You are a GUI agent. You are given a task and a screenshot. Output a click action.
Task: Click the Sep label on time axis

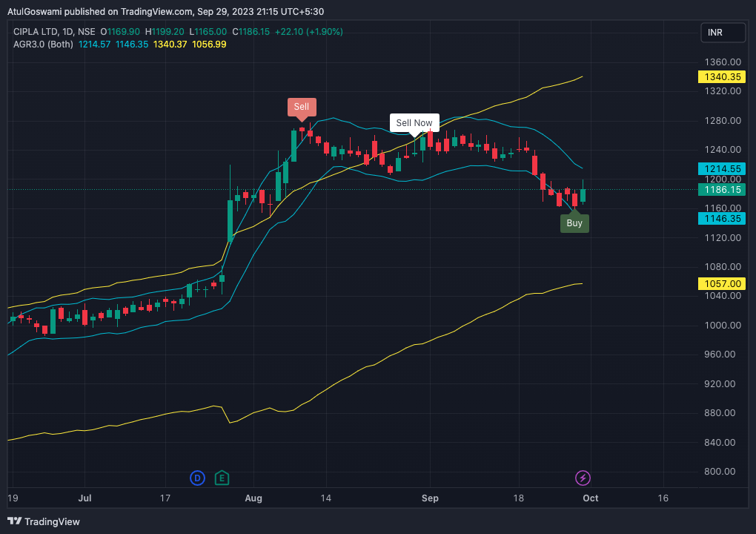pyautogui.click(x=430, y=498)
